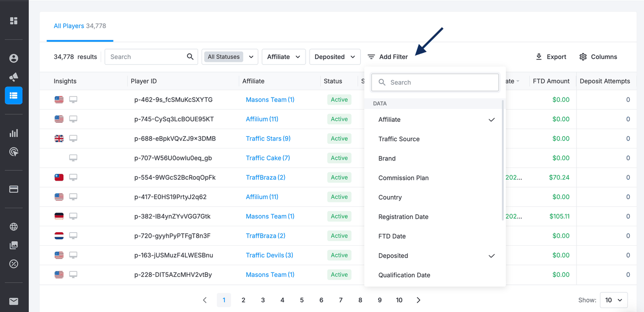
Task: Open the Deposited filter dropdown
Action: [x=335, y=57]
